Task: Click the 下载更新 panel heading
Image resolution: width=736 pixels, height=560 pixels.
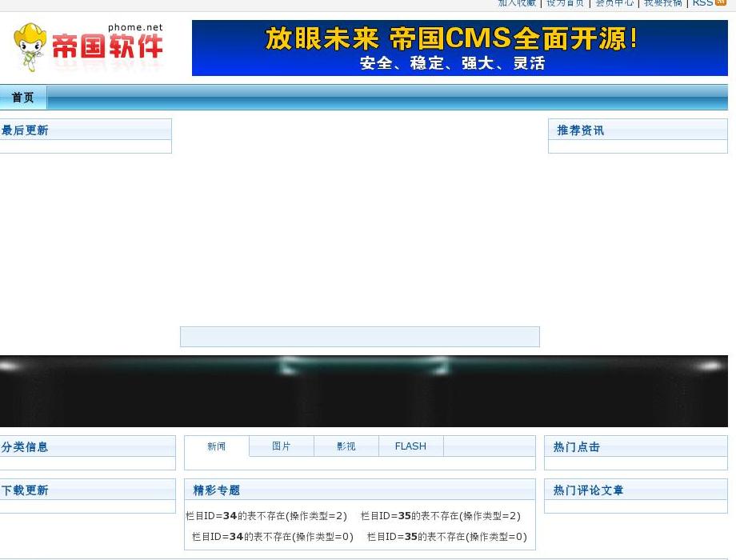Action: tap(25, 490)
